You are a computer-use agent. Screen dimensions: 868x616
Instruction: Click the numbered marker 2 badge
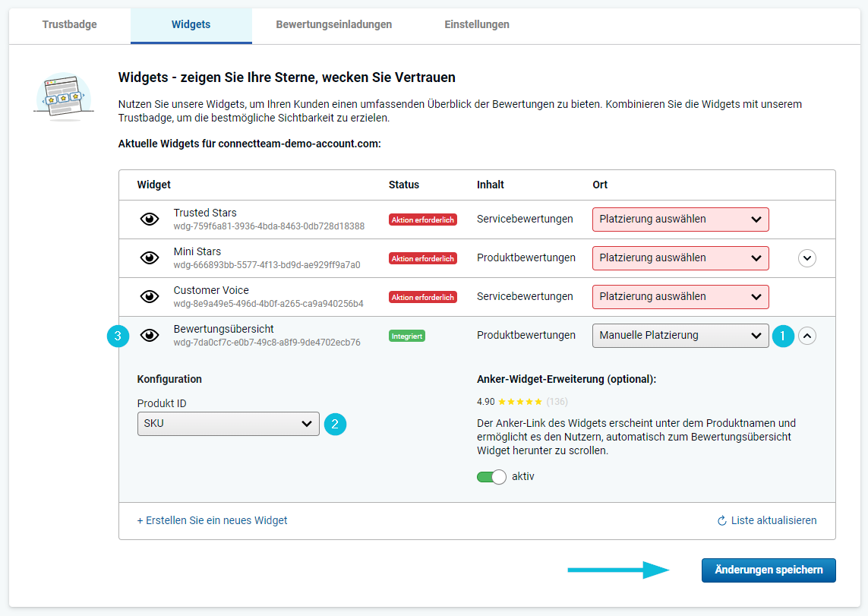335,424
